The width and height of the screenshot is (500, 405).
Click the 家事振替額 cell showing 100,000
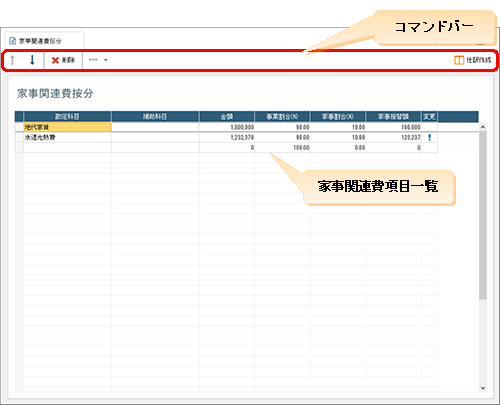pos(393,127)
